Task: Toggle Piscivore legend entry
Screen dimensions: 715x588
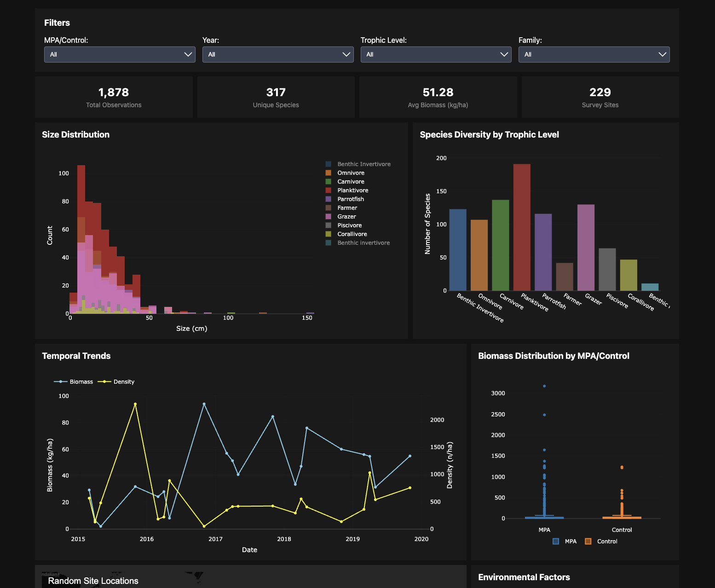Action: [x=349, y=225]
